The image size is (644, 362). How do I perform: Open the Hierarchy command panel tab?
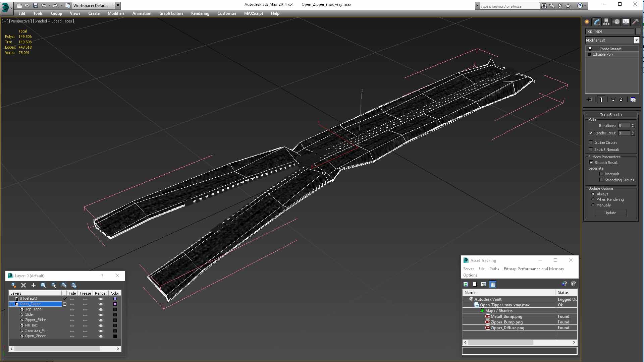click(606, 22)
